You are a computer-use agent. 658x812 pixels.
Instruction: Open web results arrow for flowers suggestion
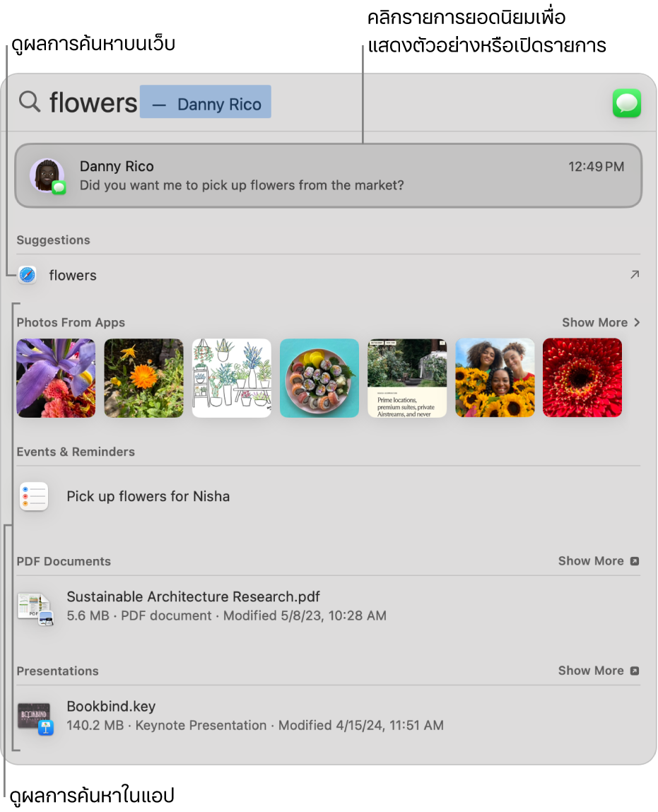[x=635, y=274]
